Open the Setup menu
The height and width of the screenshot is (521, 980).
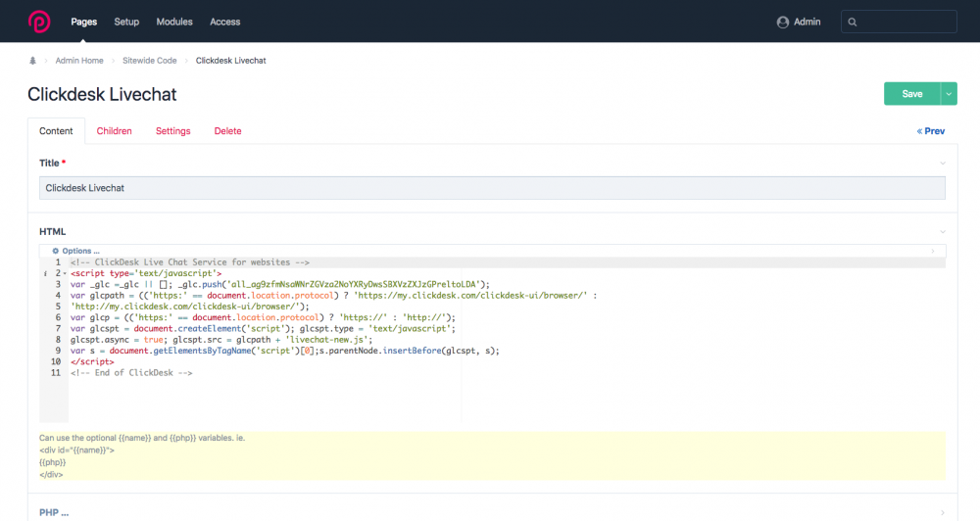126,22
